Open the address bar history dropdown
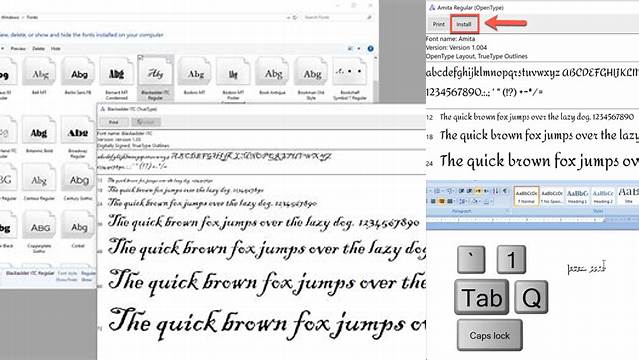Image resolution: width=639 pixels, height=360 pixels. point(289,18)
